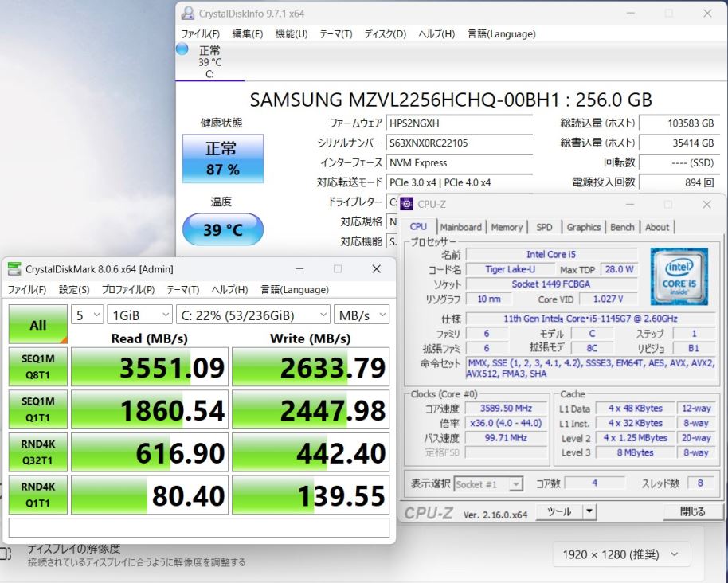
Task: Click the core speed value 3589.50 MHz
Action: click(x=507, y=408)
